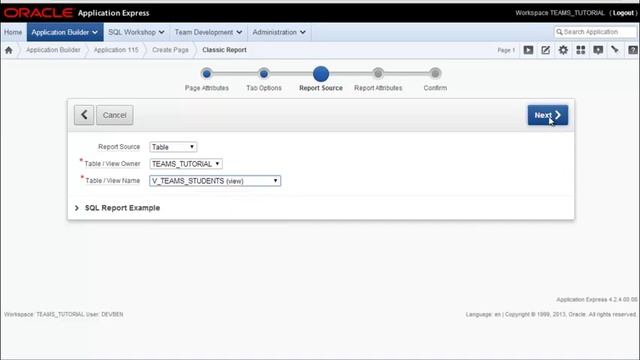Click the Application Express 4.2.4 version text

pos(596,300)
